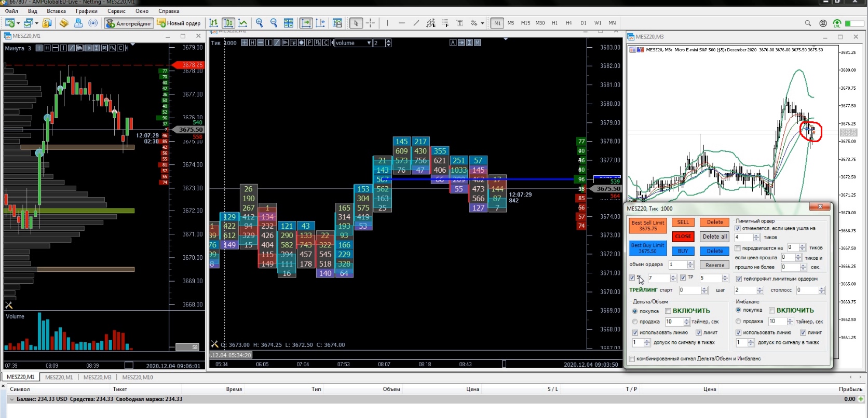Viewport: 868px width, 418px height.
Task: Tile chart windows with grid icon
Action: point(289,23)
